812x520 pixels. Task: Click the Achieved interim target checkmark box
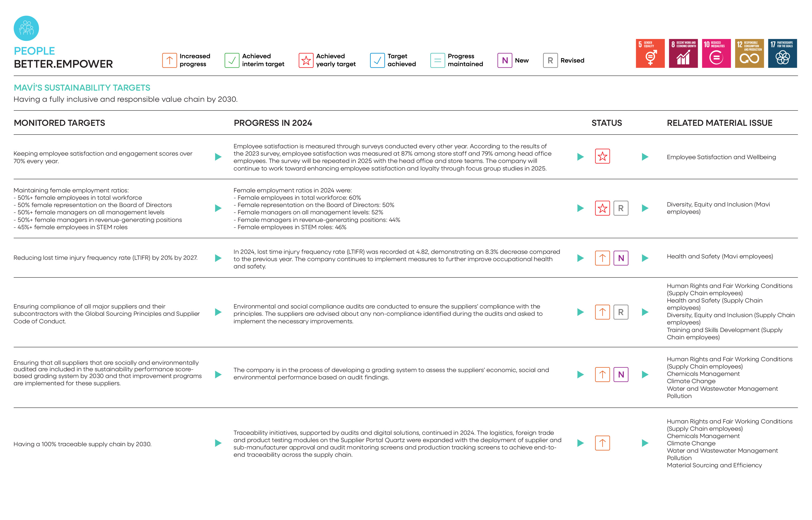pyautogui.click(x=232, y=60)
